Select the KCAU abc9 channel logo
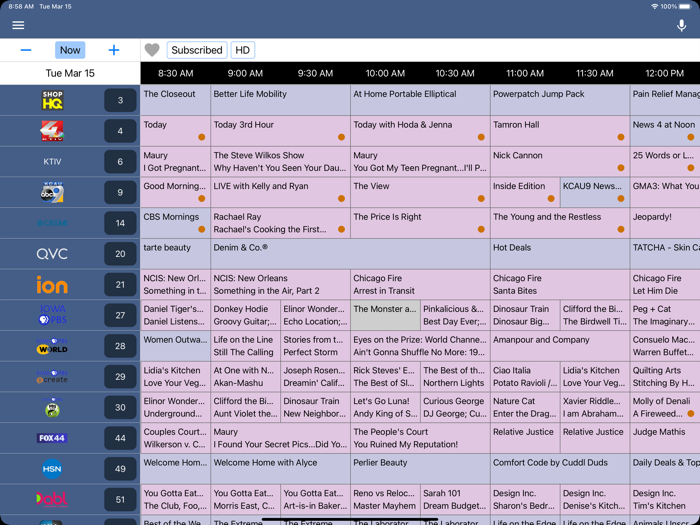Image resolution: width=700 pixels, height=525 pixels. tap(52, 192)
